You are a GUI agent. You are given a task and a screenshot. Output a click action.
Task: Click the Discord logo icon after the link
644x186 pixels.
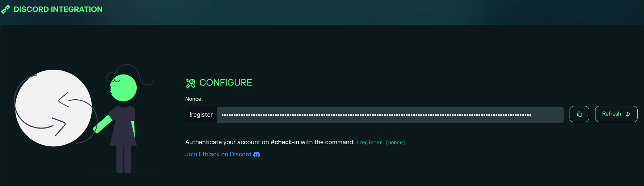(257, 155)
